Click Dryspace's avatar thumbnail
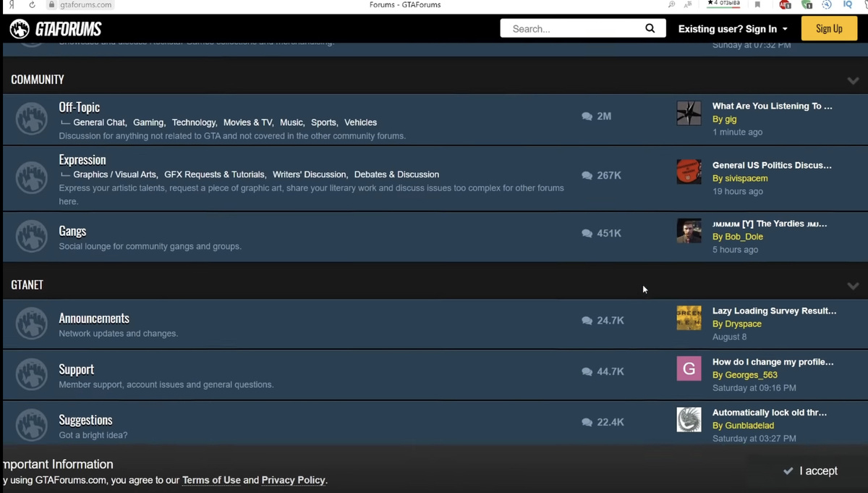 [689, 318]
